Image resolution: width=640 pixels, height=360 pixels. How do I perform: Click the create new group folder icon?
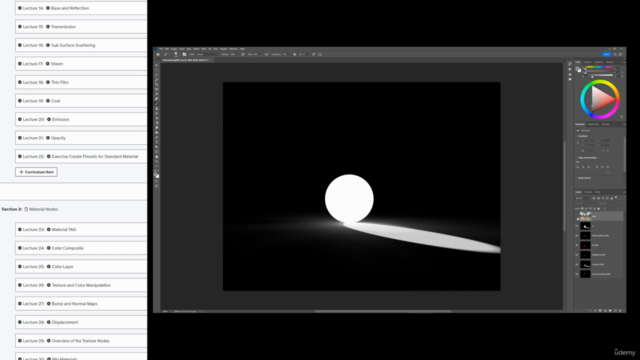(x=610, y=311)
